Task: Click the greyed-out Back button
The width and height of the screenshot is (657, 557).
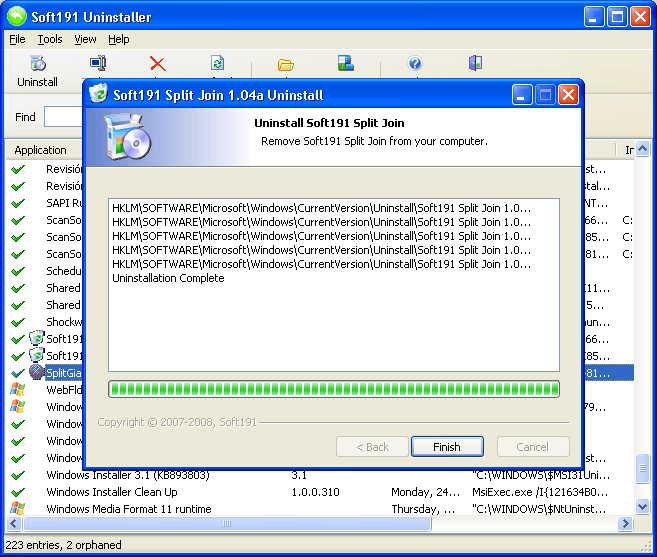Action: (372, 447)
